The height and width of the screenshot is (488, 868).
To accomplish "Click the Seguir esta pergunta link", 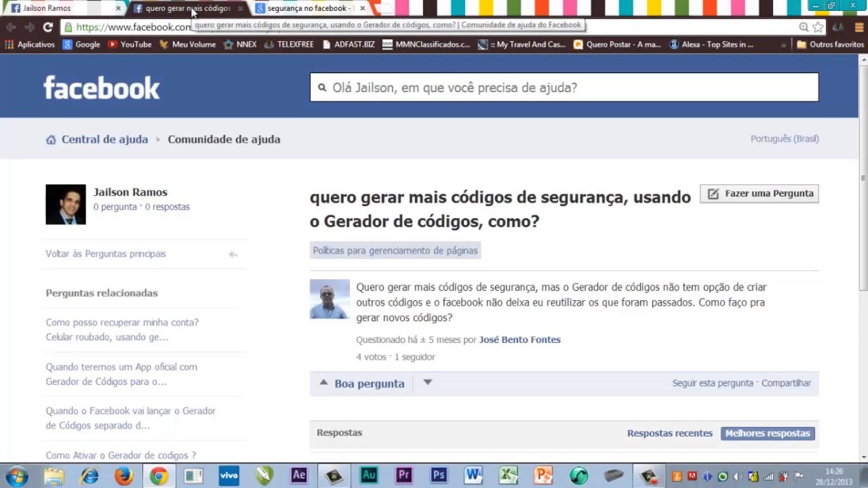I will tap(713, 383).
